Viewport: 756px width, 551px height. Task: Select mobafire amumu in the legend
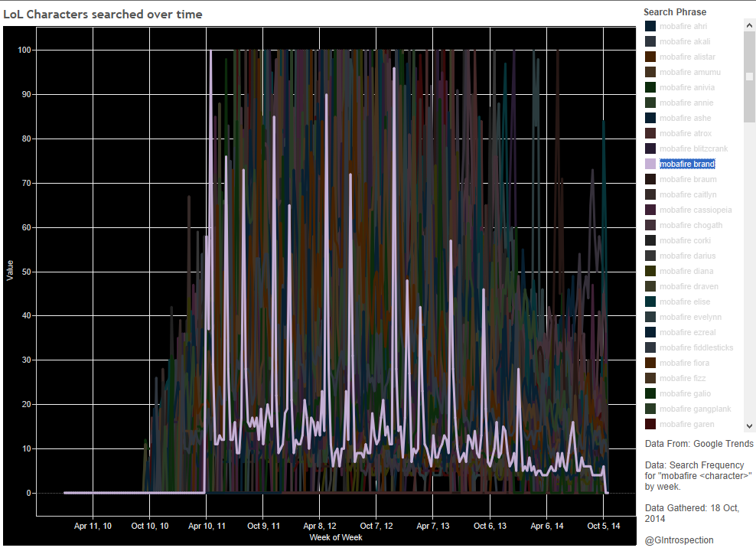pos(689,72)
